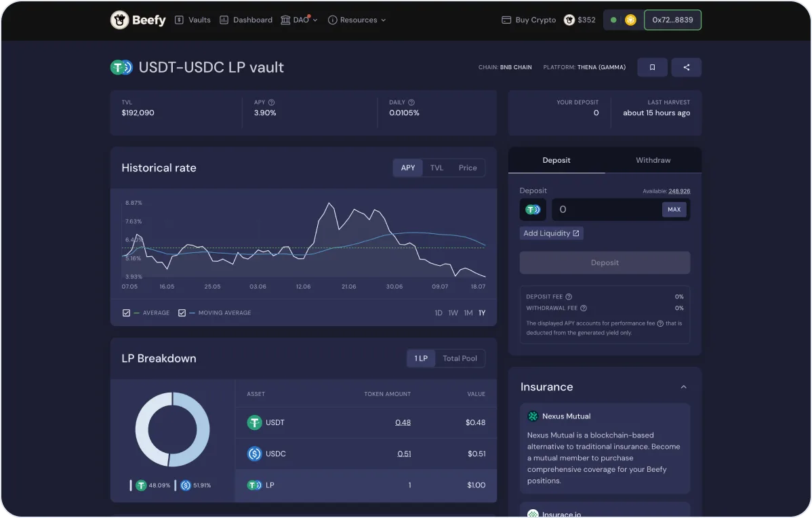This screenshot has width=812, height=518.
Task: Select the 1M time range
Action: click(468, 313)
